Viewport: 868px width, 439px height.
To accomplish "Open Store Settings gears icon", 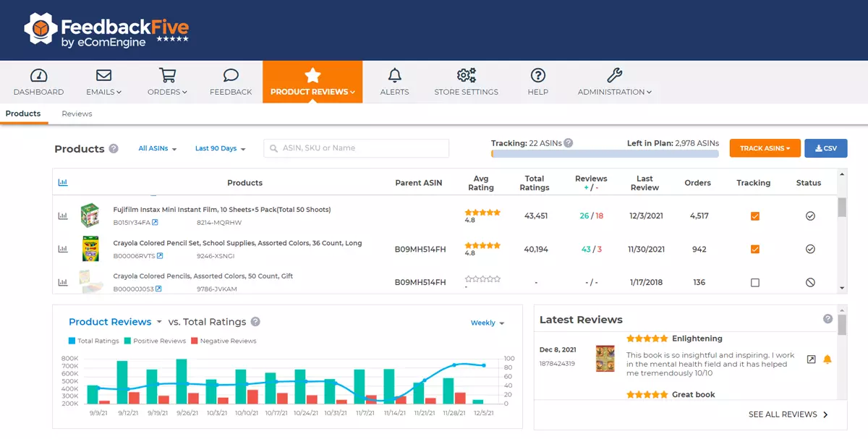I will 466,75.
